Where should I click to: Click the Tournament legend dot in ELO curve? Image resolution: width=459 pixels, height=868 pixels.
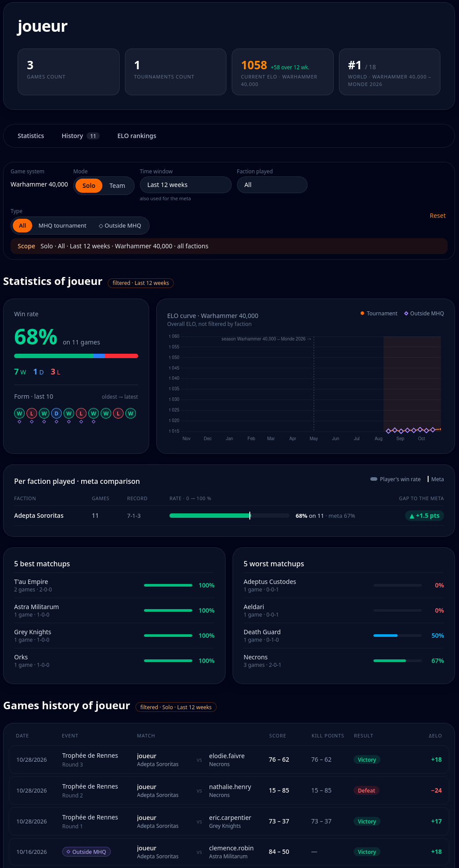(x=362, y=313)
